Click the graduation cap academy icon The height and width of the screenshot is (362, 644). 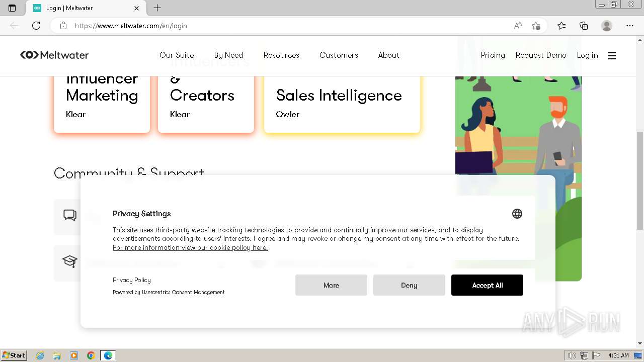[70, 261]
